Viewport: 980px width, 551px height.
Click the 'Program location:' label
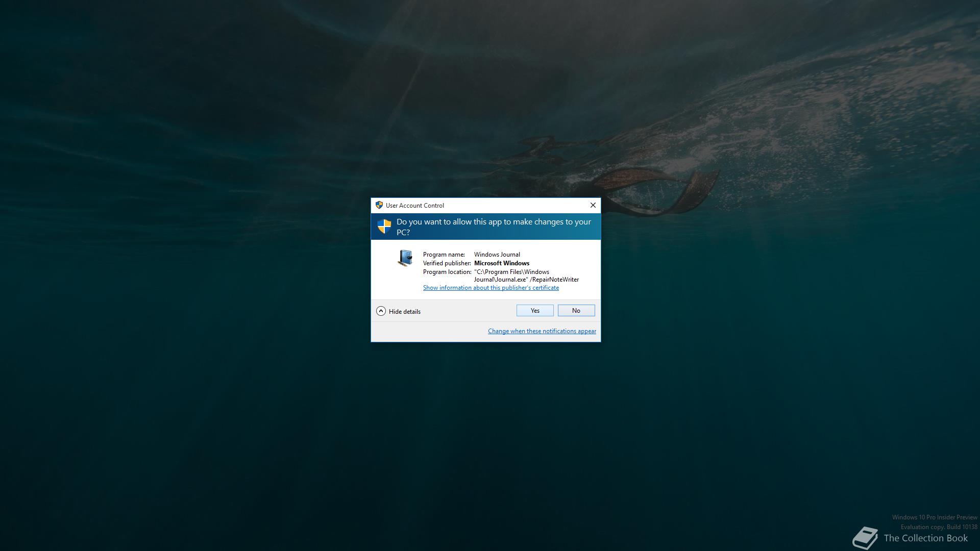(x=447, y=272)
